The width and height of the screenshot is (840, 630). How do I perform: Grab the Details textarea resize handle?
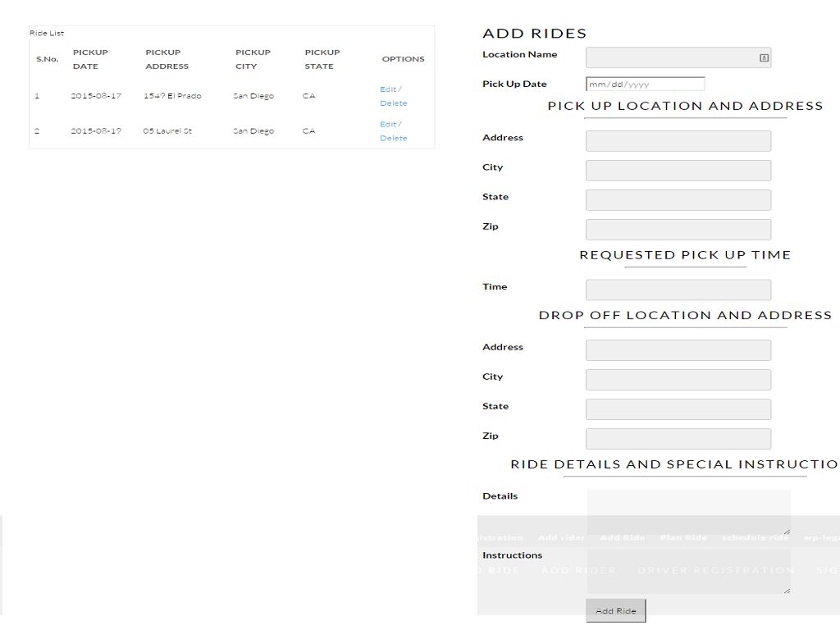pos(787,532)
